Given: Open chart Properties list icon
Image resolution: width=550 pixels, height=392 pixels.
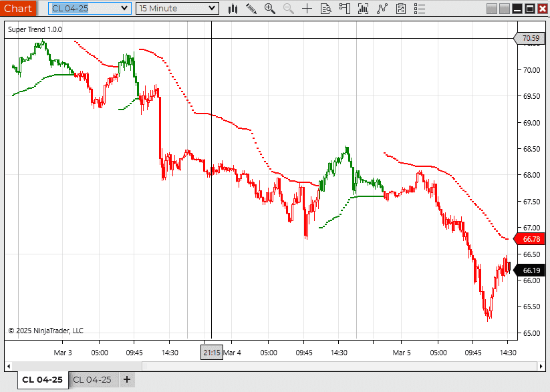Looking at the screenshot, I should pyautogui.click(x=420, y=9).
